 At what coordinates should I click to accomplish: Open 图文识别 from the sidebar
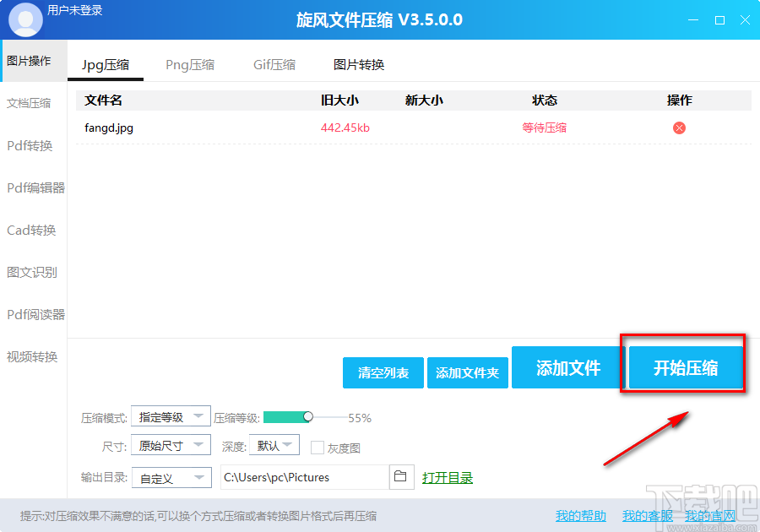tap(32, 272)
